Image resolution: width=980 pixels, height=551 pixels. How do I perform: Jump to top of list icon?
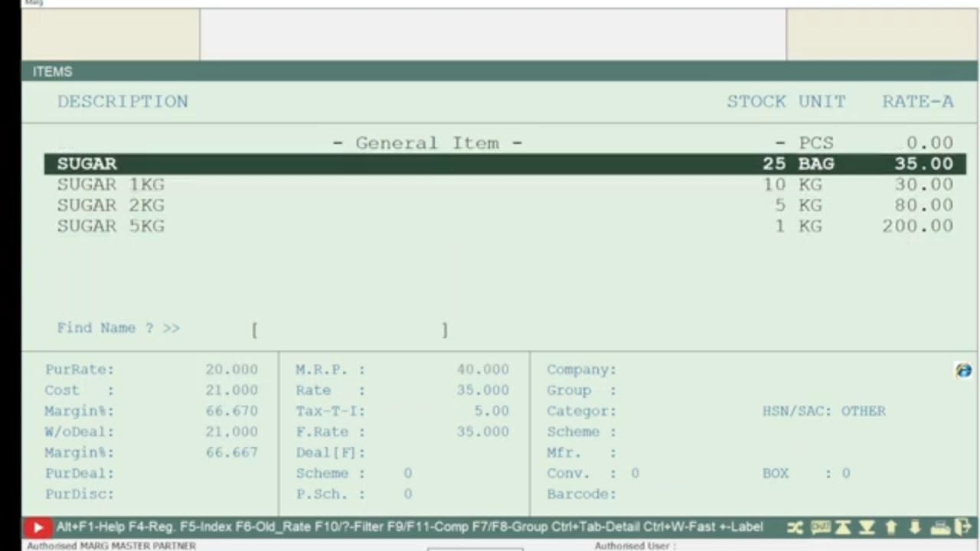(843, 527)
